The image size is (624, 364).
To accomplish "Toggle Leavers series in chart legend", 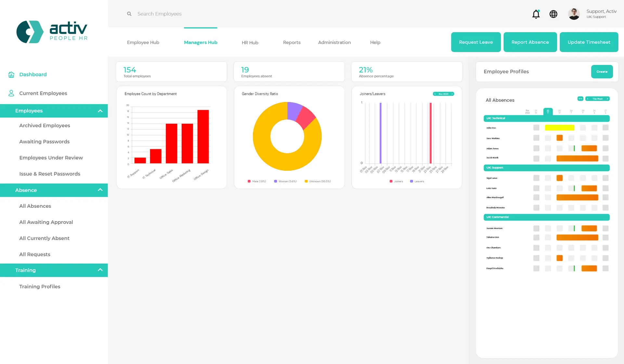I will 417,181.
